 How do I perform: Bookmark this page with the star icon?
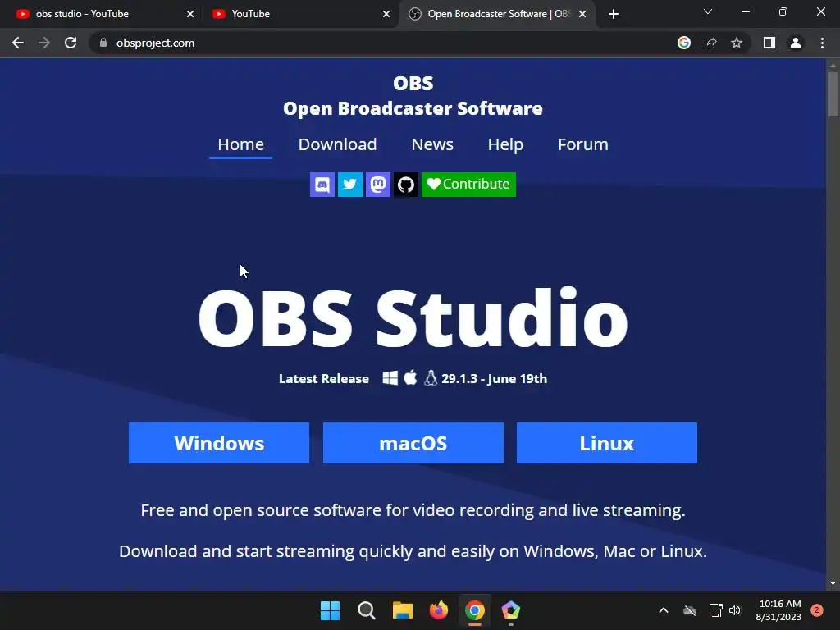coord(737,43)
